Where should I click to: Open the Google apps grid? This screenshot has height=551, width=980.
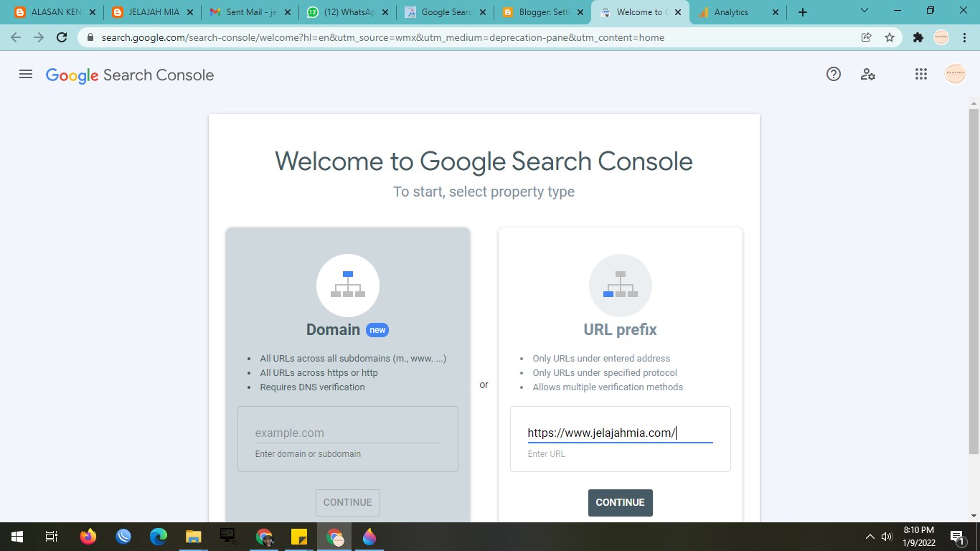[x=921, y=74]
